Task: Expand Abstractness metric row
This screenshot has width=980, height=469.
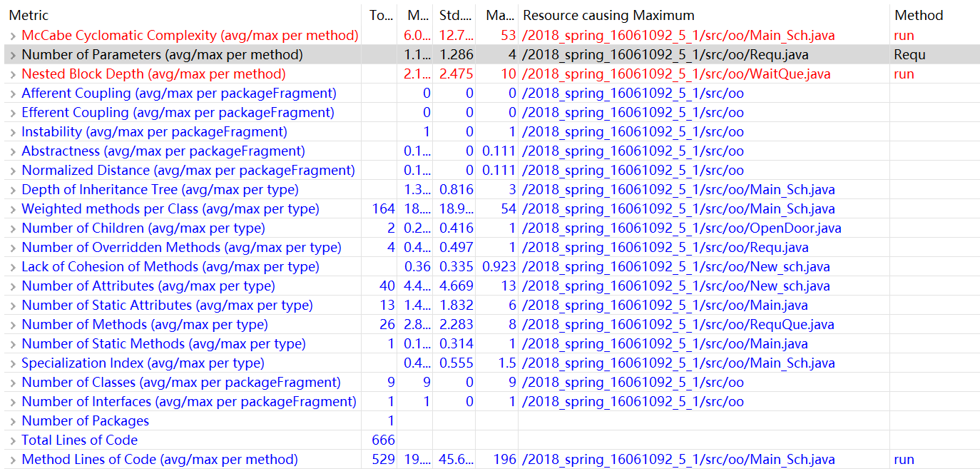Action: click(12, 151)
